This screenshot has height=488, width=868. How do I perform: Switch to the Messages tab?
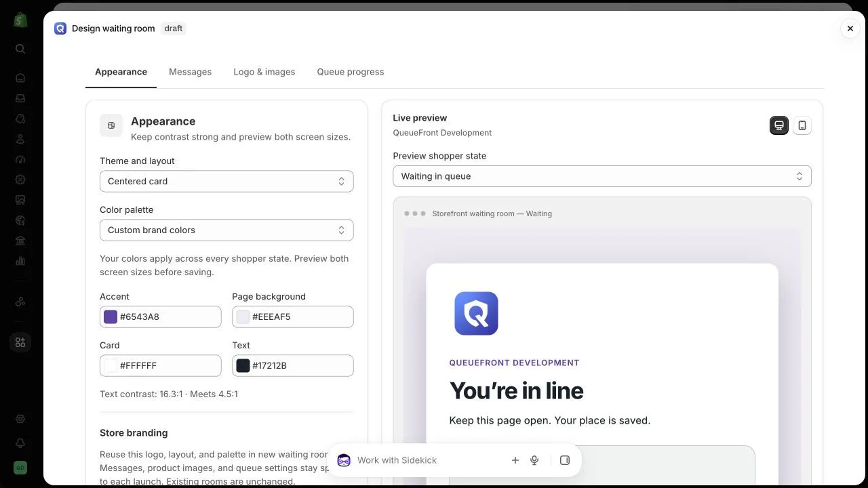click(190, 72)
